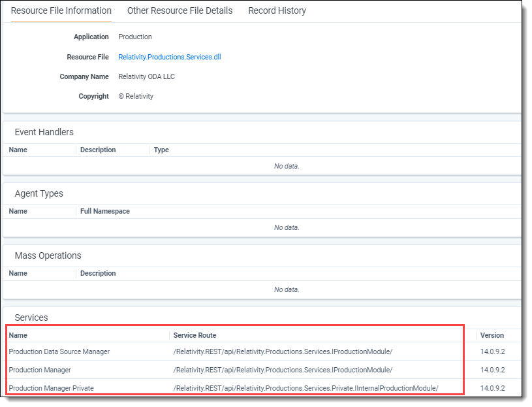The image size is (532, 407).
Task: Select the Production Manager Private service
Action: click(52, 388)
